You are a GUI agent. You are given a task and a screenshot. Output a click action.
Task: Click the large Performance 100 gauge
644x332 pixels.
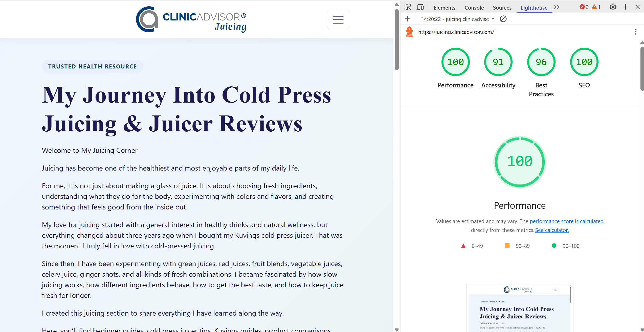click(x=520, y=162)
